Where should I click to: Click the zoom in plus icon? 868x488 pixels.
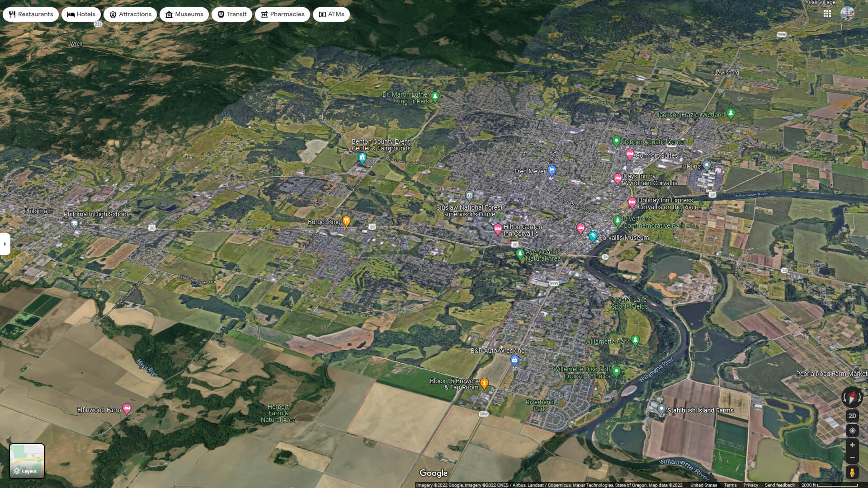click(x=852, y=444)
